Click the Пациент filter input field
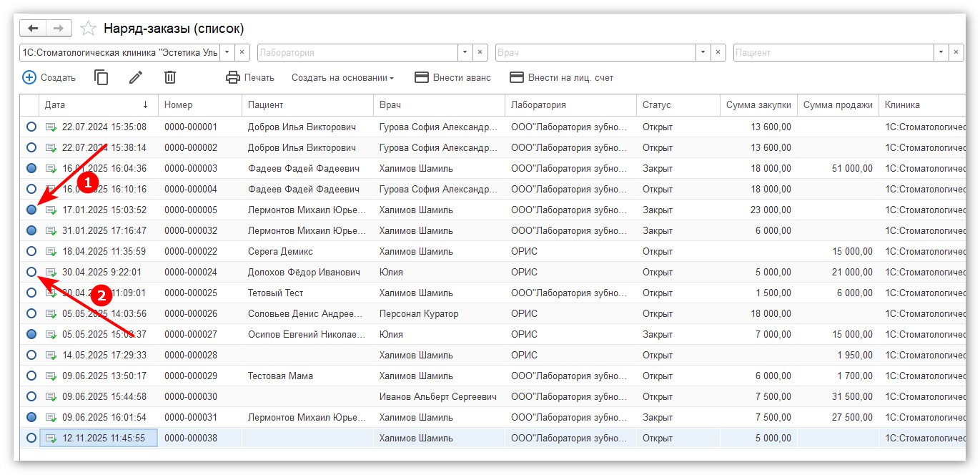 (x=833, y=52)
